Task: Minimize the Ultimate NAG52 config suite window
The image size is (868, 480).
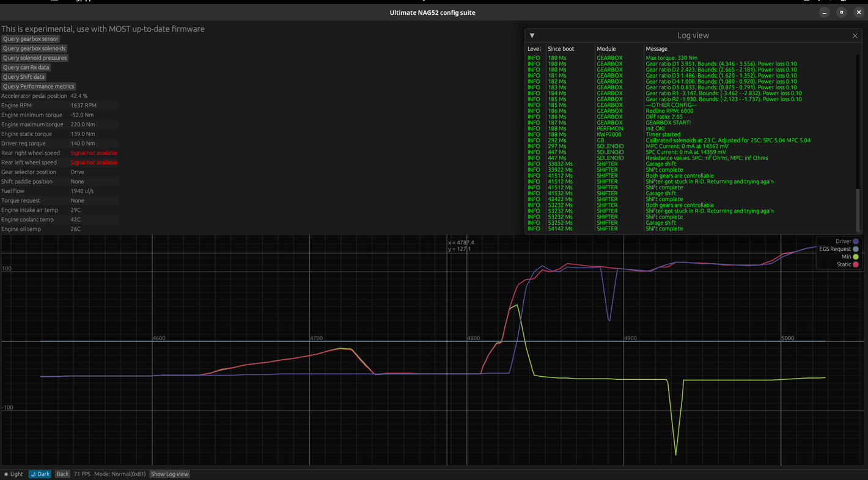Action: (x=824, y=12)
